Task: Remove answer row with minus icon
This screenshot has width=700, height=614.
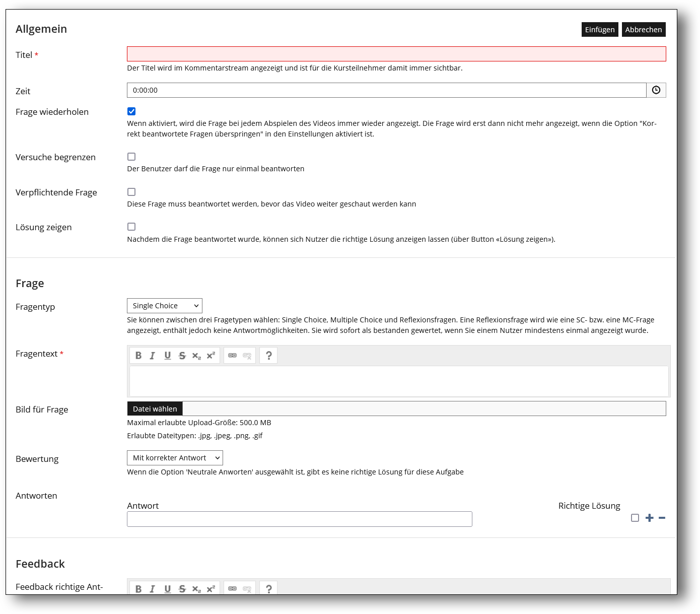Action: pos(662,518)
